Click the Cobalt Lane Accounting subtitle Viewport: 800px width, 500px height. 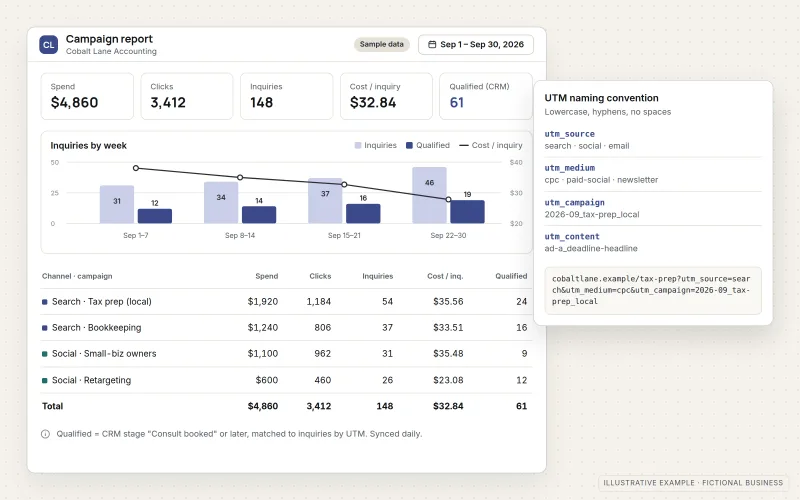pyautogui.click(x=111, y=52)
